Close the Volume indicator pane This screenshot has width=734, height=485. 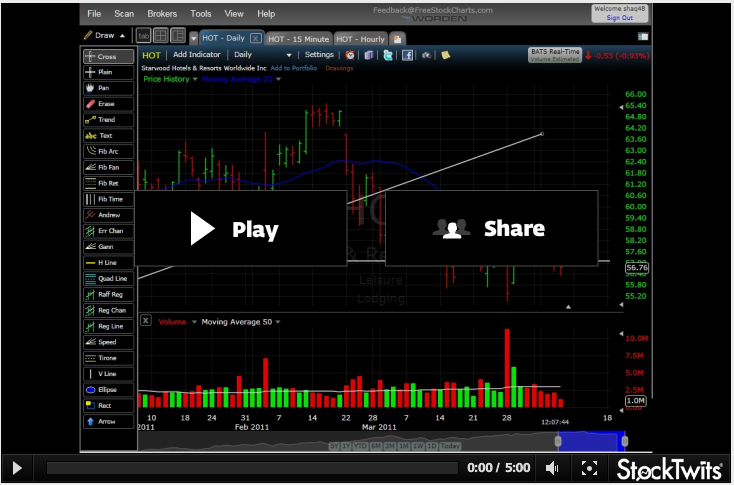coord(146,321)
